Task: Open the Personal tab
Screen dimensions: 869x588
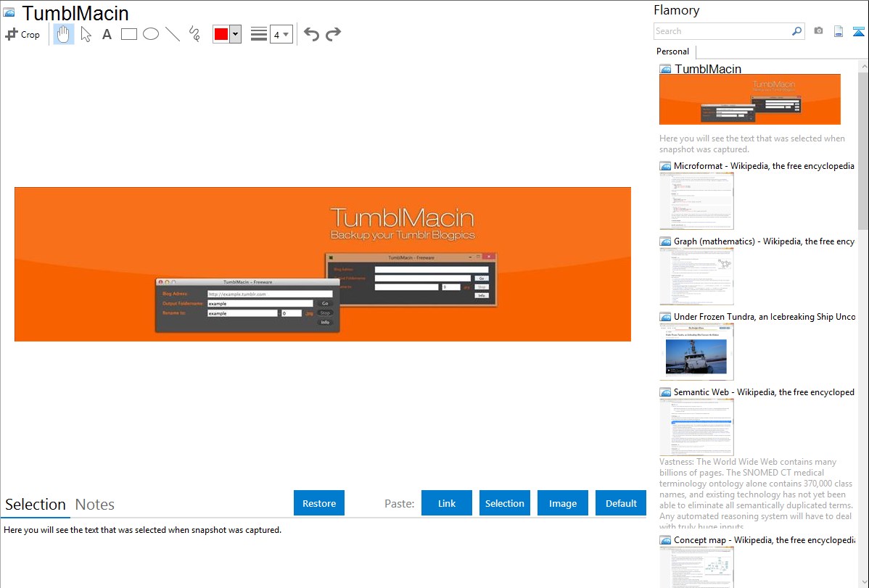Action: point(673,51)
